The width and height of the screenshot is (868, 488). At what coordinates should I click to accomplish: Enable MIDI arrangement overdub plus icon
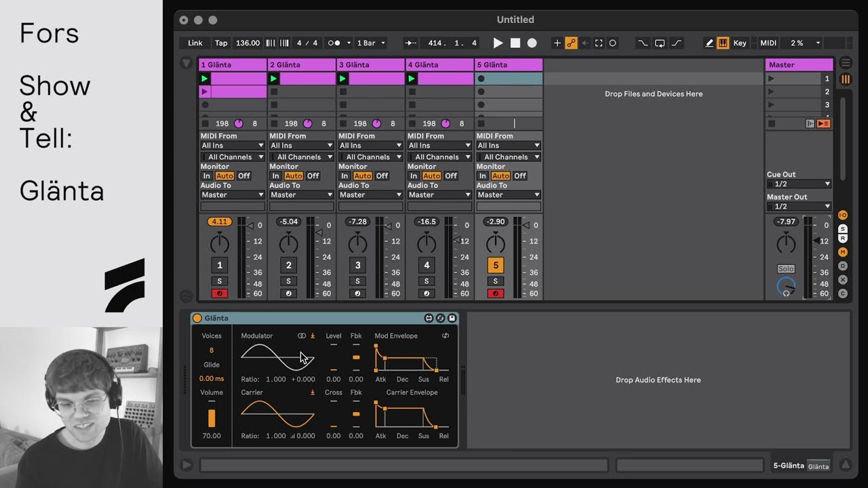click(x=557, y=43)
